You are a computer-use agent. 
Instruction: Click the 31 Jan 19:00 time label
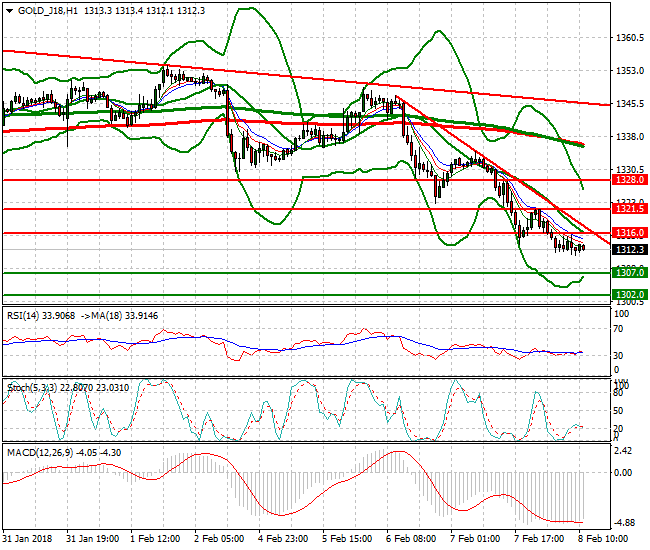92,539
